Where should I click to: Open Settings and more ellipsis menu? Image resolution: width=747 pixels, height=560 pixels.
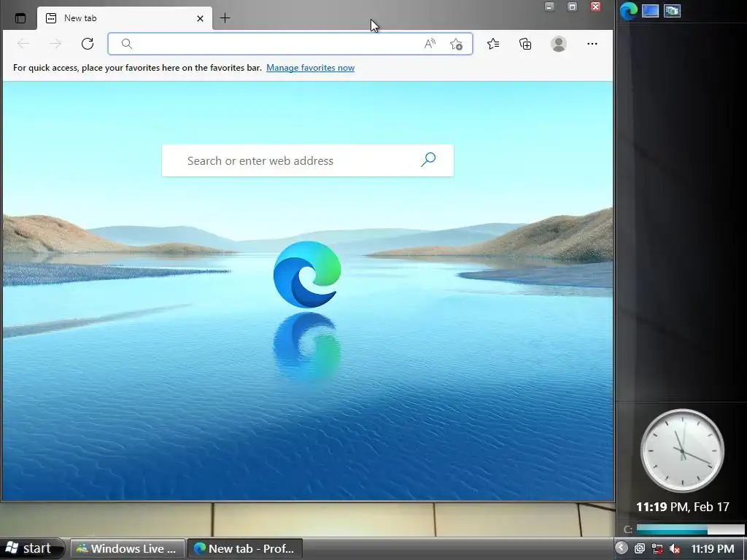(592, 44)
